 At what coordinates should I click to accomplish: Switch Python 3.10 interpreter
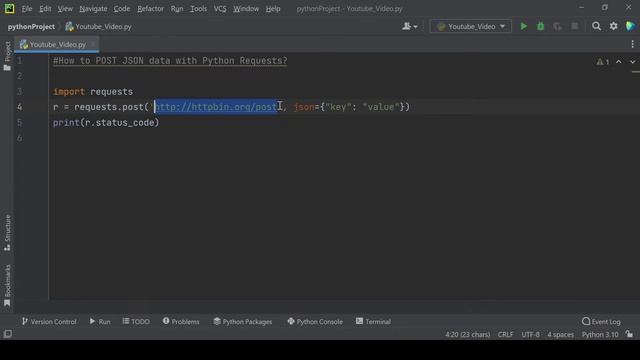click(600, 334)
